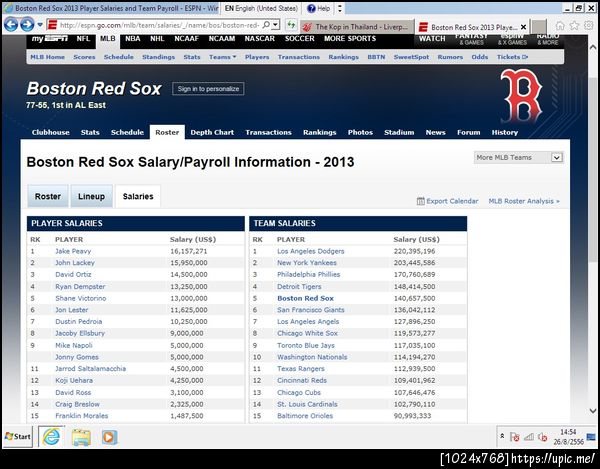
Task: Switch to the Lineup sub-tab
Action: pos(91,196)
